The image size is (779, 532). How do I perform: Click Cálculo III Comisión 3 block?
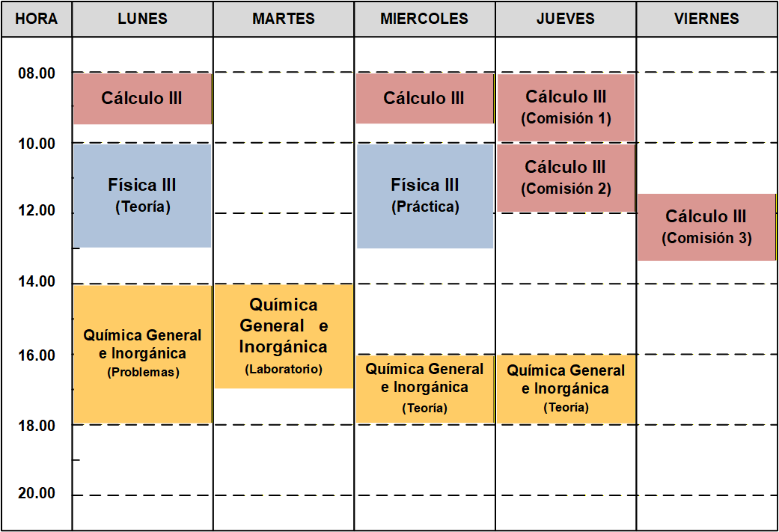click(706, 227)
